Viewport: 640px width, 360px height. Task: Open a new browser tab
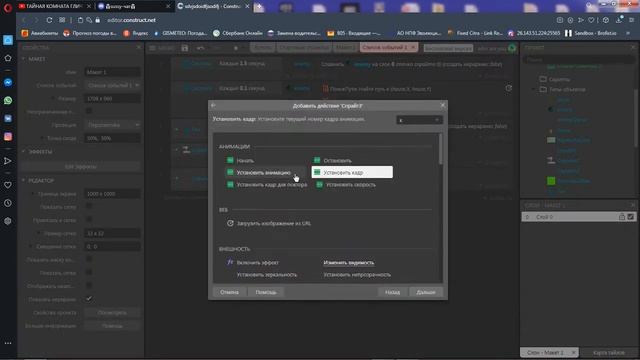pyautogui.click(x=259, y=6)
